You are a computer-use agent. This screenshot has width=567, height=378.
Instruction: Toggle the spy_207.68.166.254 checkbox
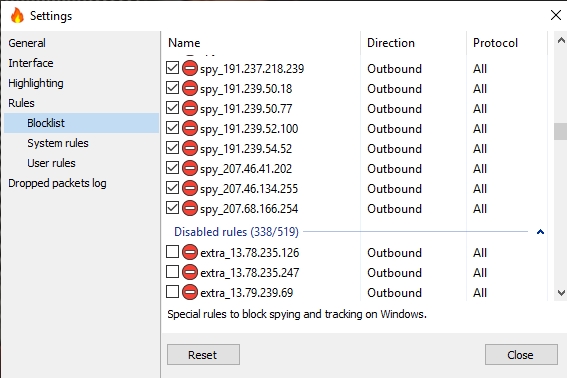click(x=172, y=208)
